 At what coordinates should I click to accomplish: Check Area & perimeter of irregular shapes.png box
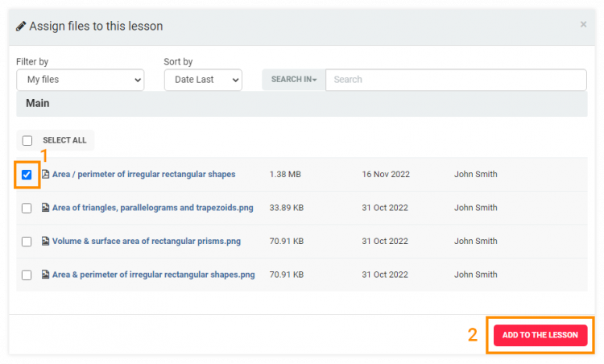pos(27,275)
